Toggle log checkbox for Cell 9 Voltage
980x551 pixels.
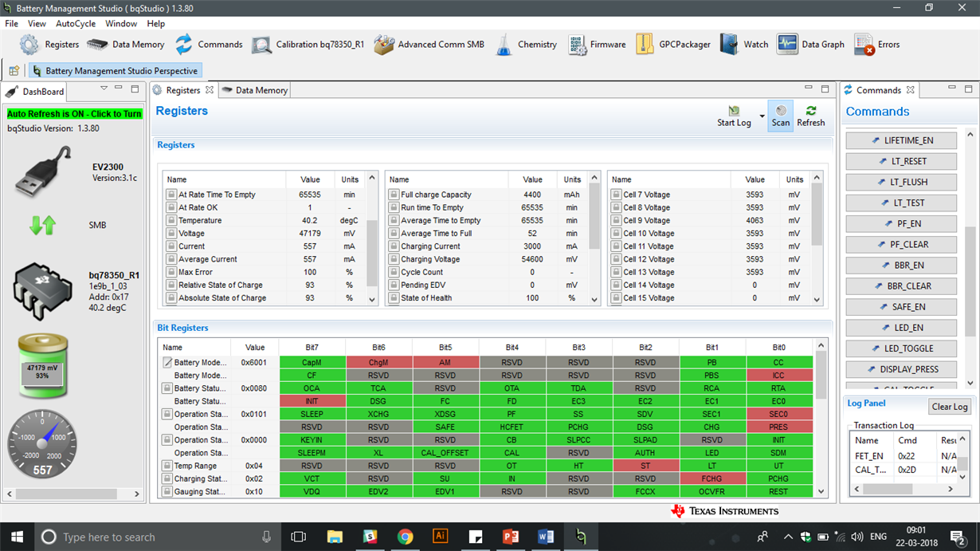click(x=616, y=220)
